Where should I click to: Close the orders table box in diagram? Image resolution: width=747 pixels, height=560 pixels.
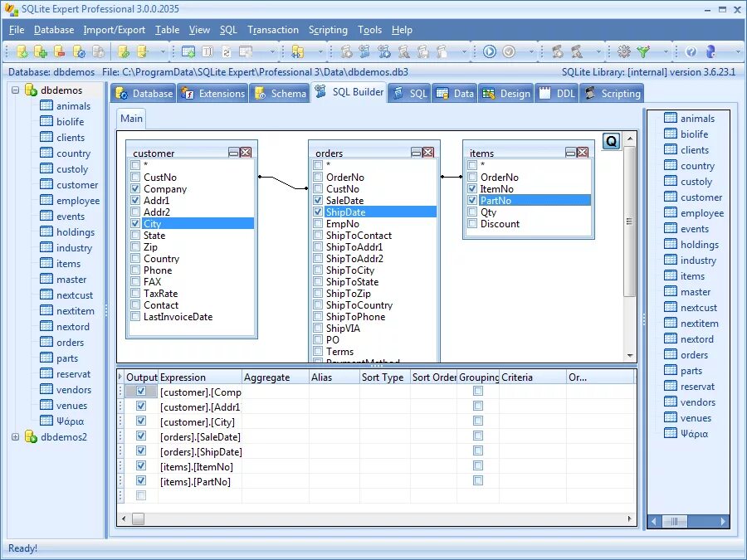click(427, 153)
